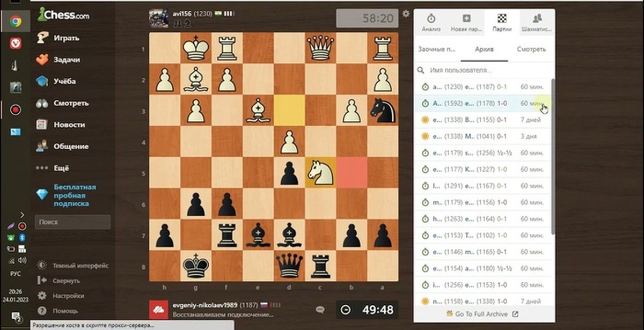644x330 pixels.
Task: Open Новости newspaper icon
Action: pos(42,124)
